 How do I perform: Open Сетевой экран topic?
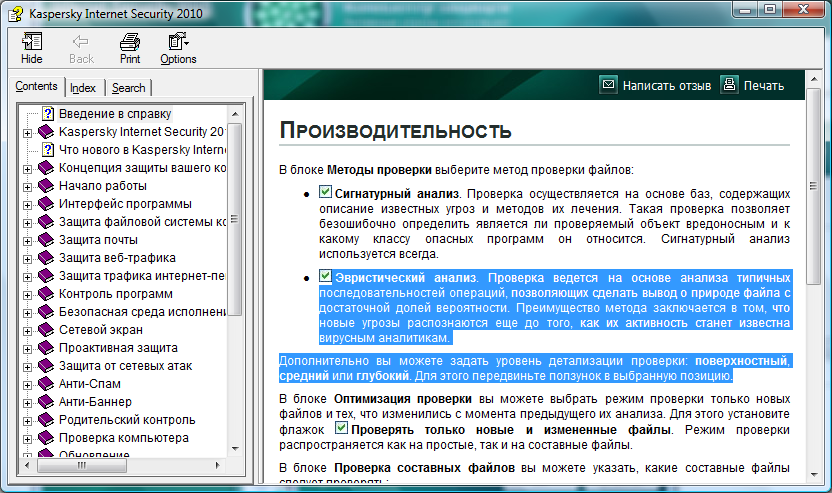click(x=101, y=330)
